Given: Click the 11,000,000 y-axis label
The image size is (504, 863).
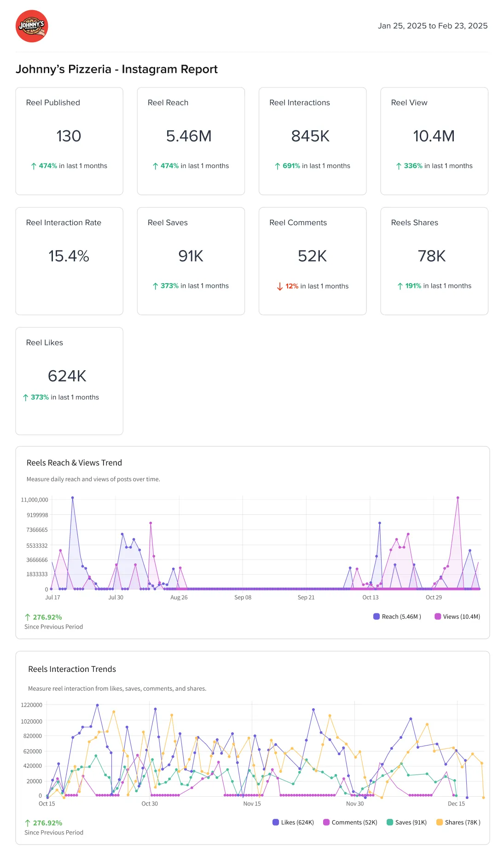Looking at the screenshot, I should [35, 500].
